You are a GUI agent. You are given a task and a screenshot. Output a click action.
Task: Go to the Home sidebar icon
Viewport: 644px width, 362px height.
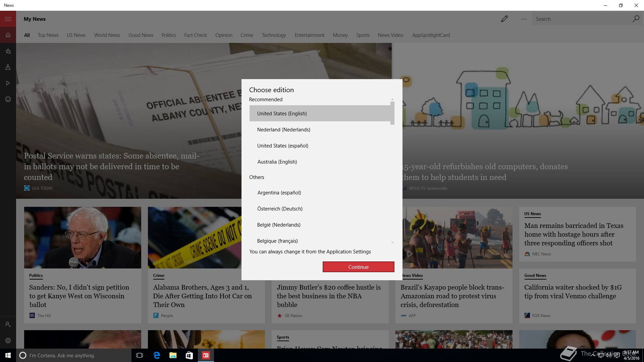(8, 35)
